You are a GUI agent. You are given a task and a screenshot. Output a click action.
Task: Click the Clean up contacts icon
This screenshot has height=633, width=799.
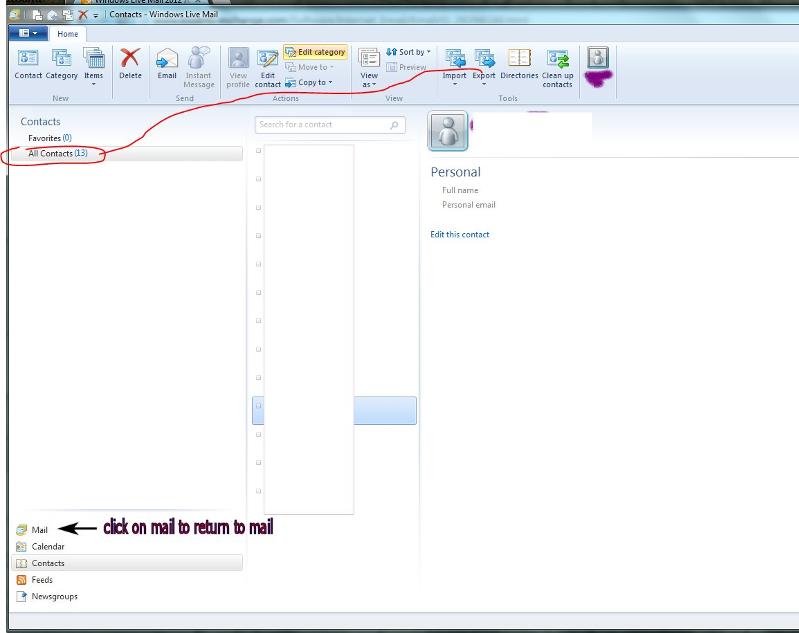pos(557,68)
